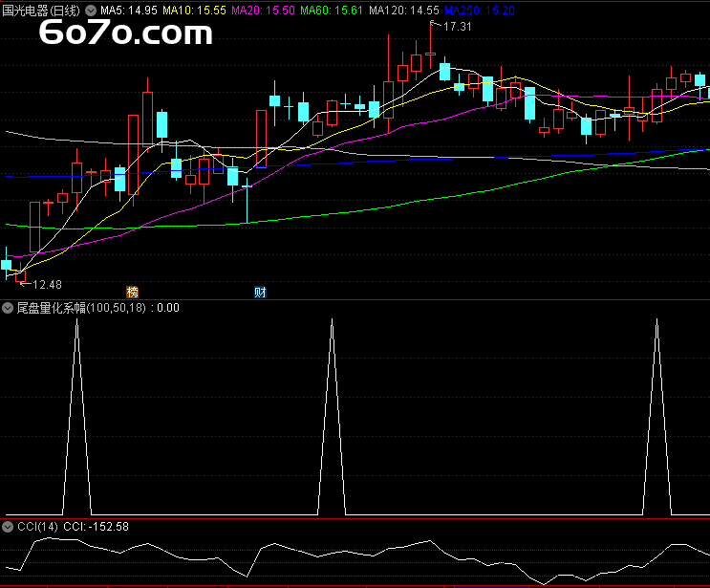Click the 尾盘量化系幅(100,50,18) indicator name
The image size is (710, 588).
coord(81,308)
